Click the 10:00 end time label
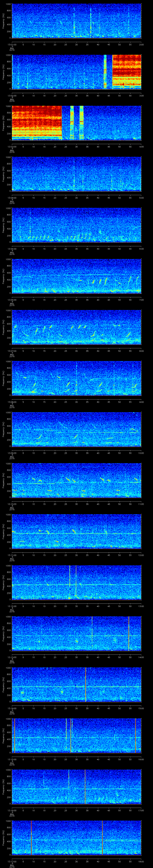Screen dimensions: 153x868 click(141, 453)
